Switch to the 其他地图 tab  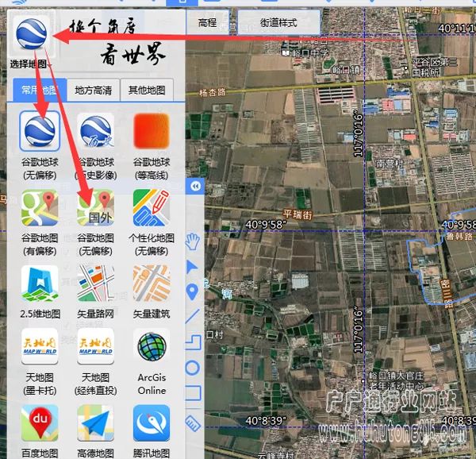[x=147, y=90]
